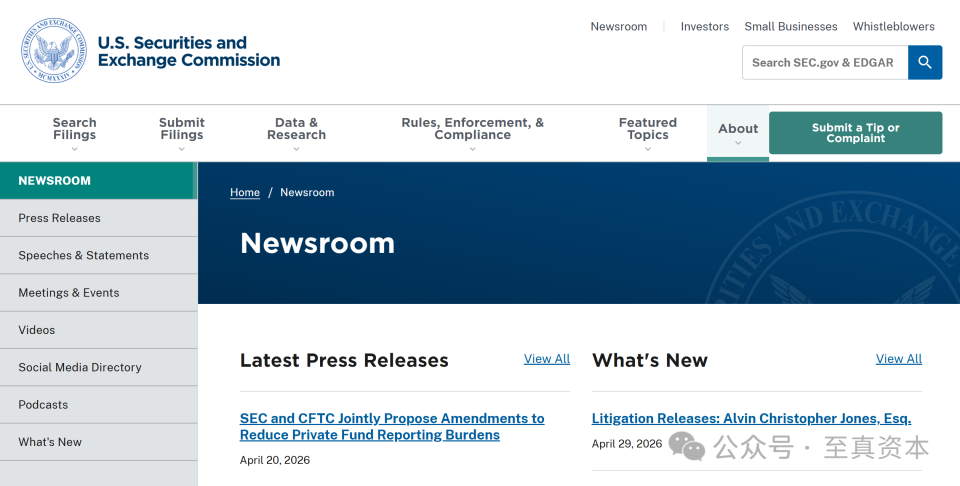Screen dimensions: 960x486
Task: Click the magnifier search button
Action: coord(925,62)
